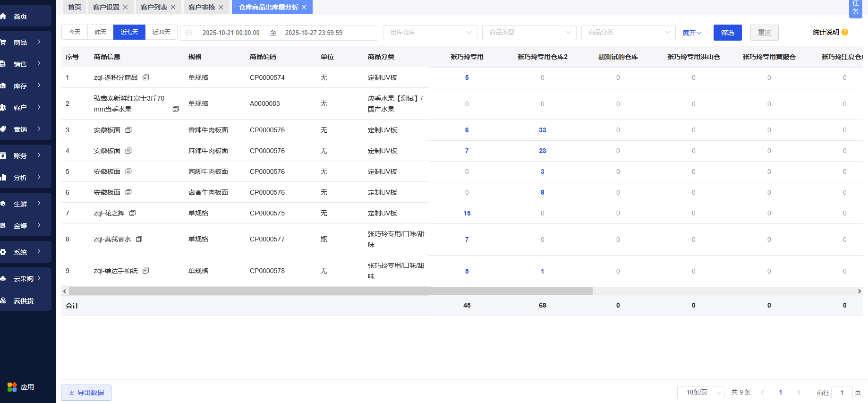This screenshot has height=403, width=868.
Task: Click the horizontal table scrollbar
Action: tap(331, 291)
